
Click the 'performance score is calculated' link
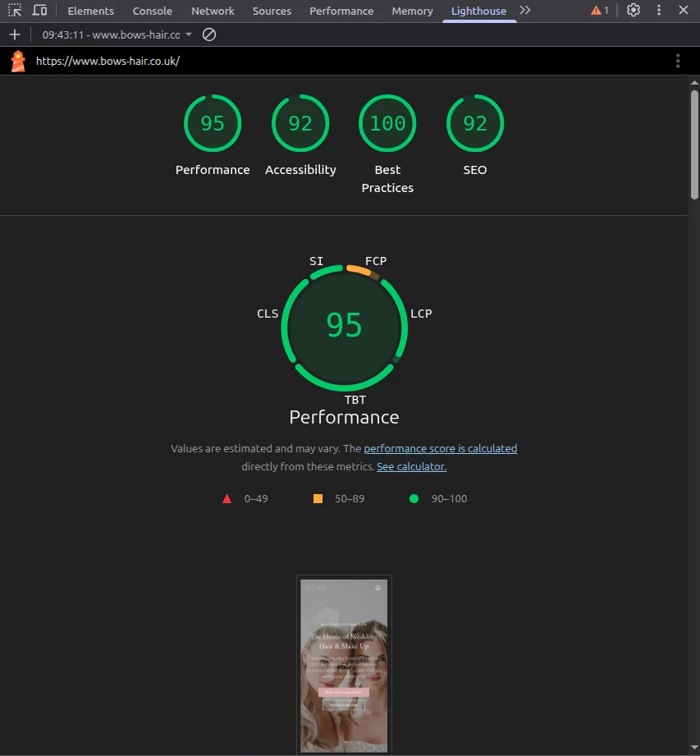point(440,448)
